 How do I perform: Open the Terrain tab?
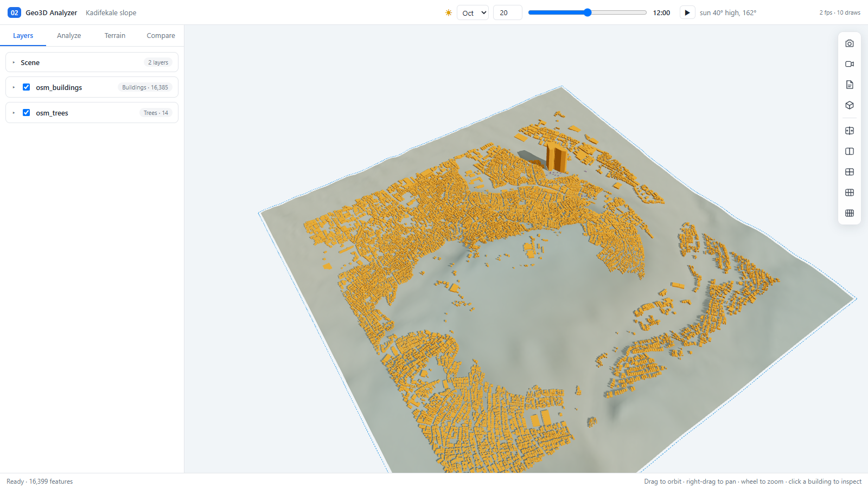coord(115,35)
